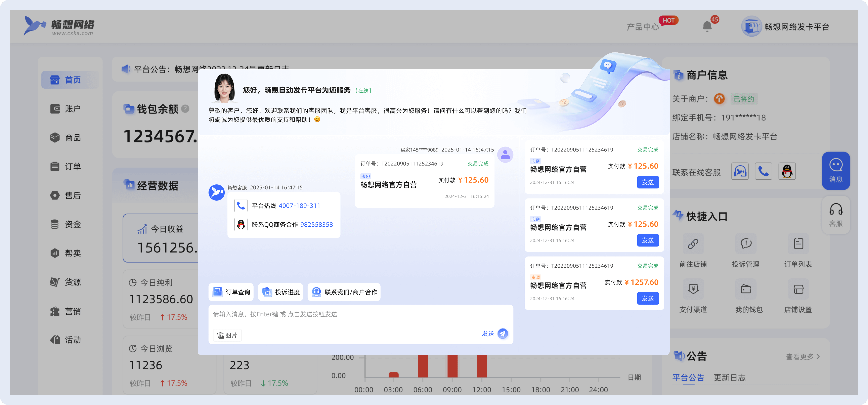Click the 今日浏览 value 11236
The height and width of the screenshot is (405, 868).
145,365
